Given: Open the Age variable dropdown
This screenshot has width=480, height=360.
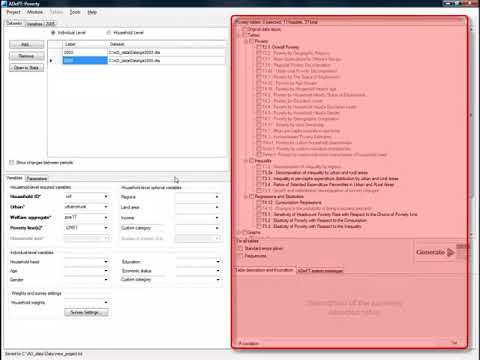Looking at the screenshot, I should 106,271.
